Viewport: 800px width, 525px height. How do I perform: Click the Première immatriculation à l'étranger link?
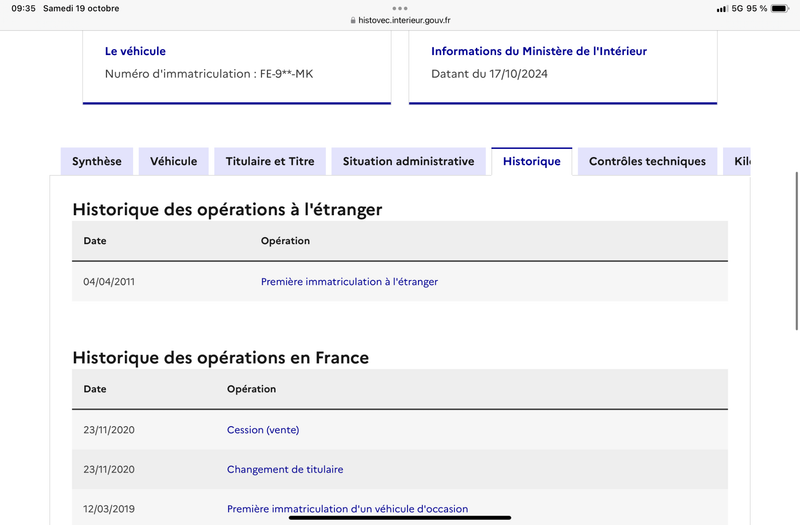click(x=349, y=282)
